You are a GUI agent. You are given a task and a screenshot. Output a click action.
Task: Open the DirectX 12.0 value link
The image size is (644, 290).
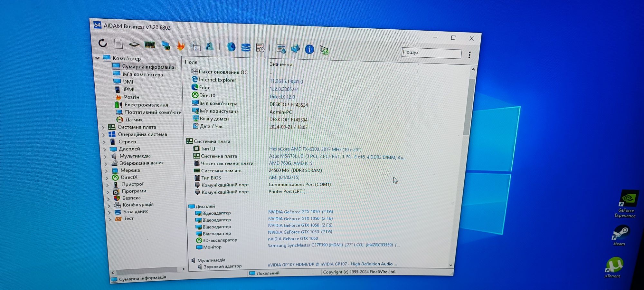282,97
